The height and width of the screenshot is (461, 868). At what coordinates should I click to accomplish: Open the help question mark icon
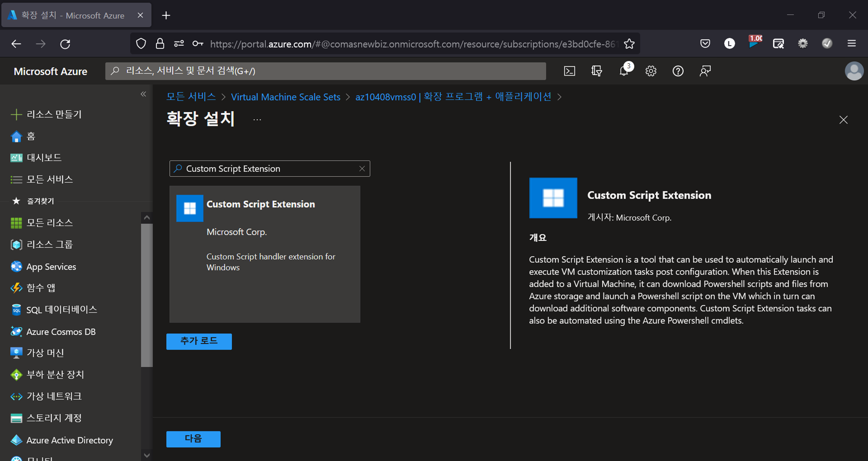[678, 71]
